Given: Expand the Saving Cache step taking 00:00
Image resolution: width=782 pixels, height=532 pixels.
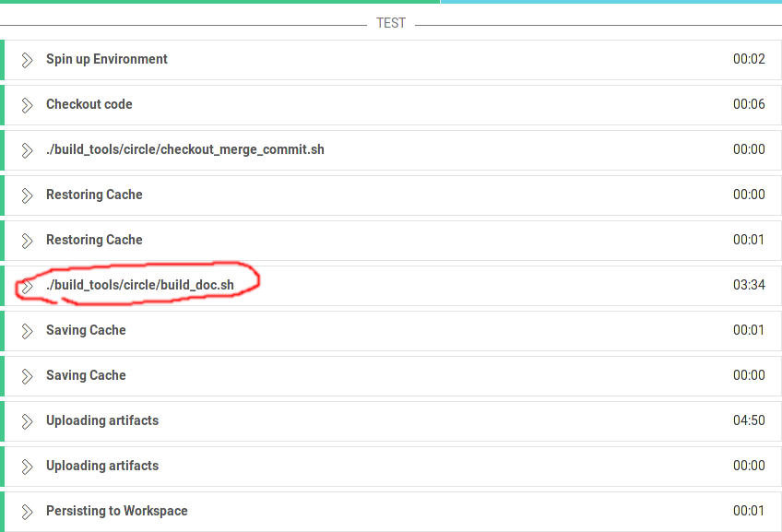Looking at the screenshot, I should [27, 376].
